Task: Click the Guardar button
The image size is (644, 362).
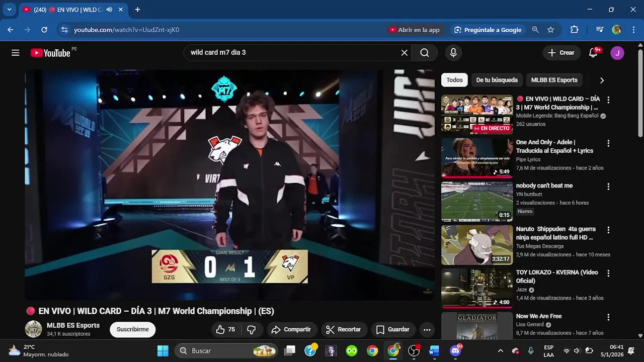Action: coord(393,329)
